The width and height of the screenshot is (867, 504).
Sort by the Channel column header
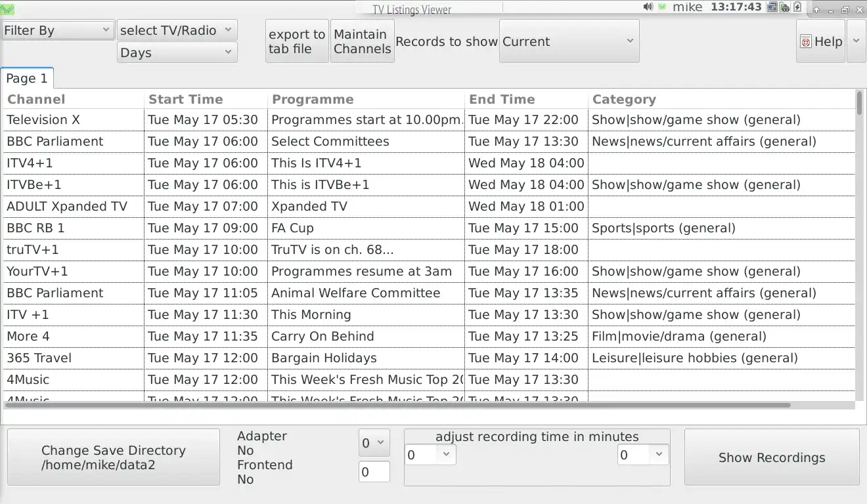click(x=74, y=100)
